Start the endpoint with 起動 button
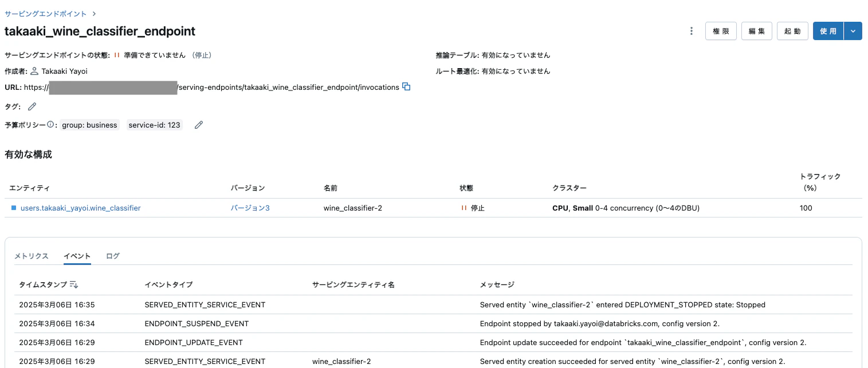The height and width of the screenshot is (368, 868). [x=792, y=31]
